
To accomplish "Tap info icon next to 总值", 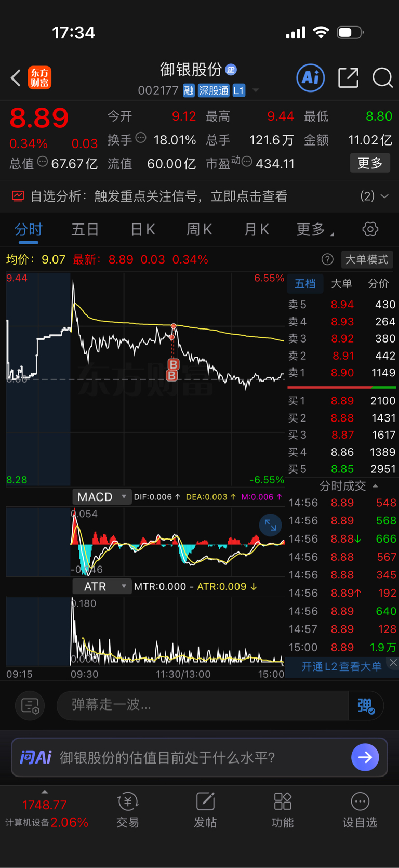I will (43, 162).
